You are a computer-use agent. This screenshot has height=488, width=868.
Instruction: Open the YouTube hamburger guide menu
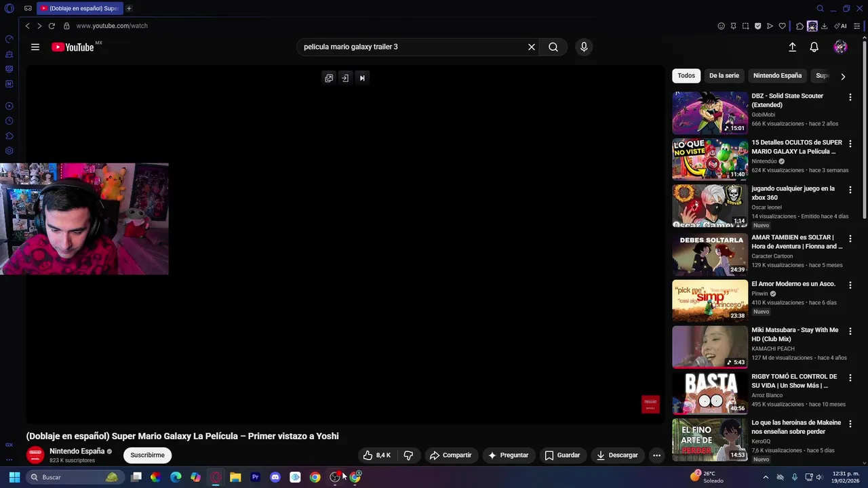(x=35, y=47)
